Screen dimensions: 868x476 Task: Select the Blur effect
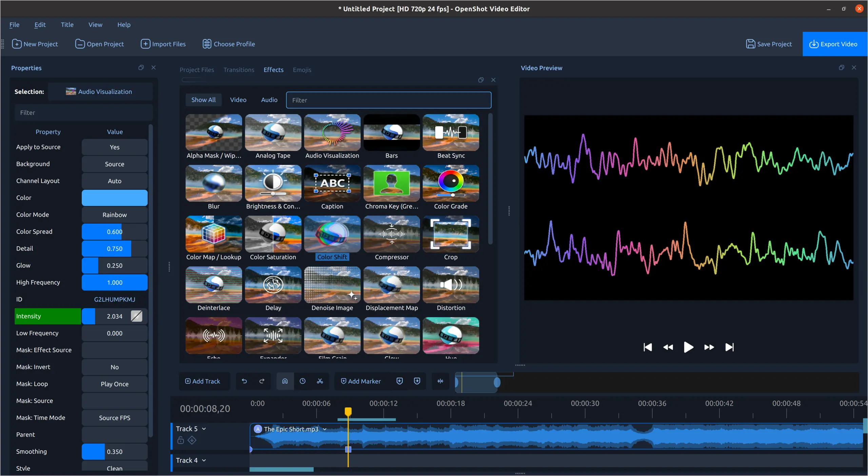(x=214, y=188)
